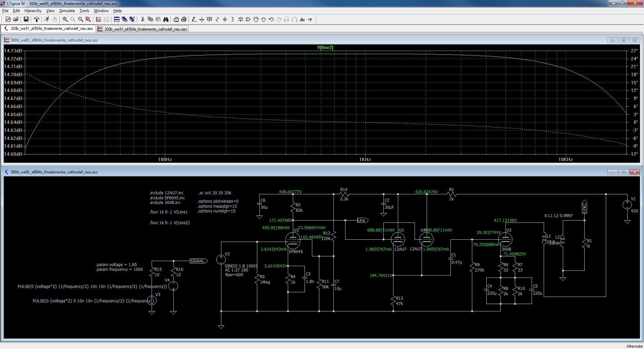Image resolution: width=644 pixels, height=349 pixels.
Task: Click the .ac oct 20 20 20k directive
Action: coord(215,193)
